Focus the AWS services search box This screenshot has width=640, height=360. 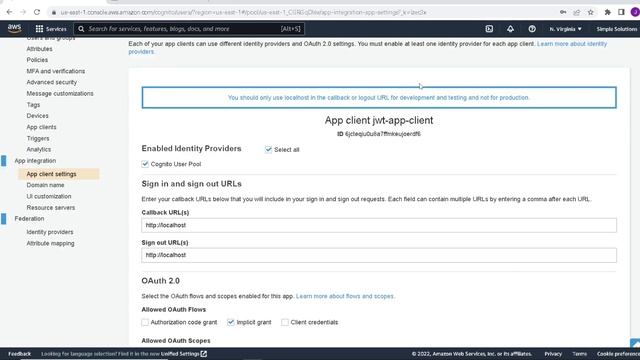189,29
